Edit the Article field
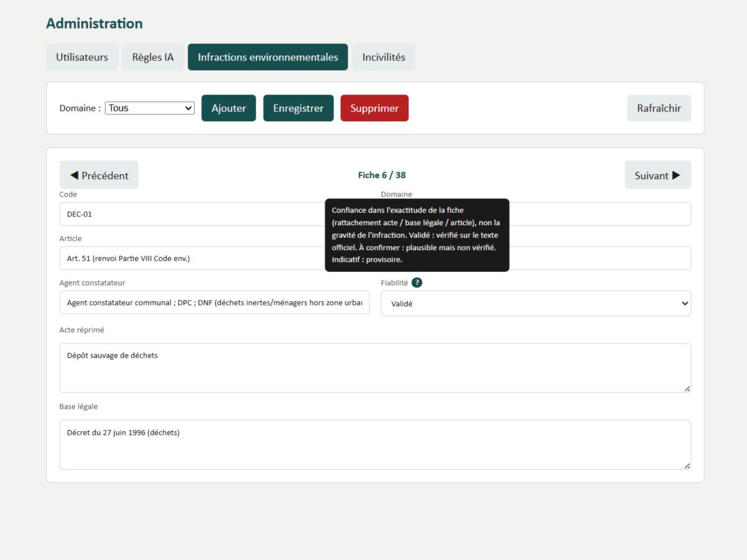The height and width of the screenshot is (560, 747). click(215, 258)
